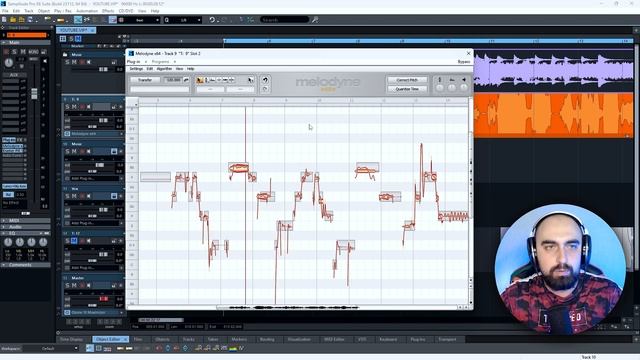Click the Open project folder icon
Viewport: 640px width, 360px height.
[x=13, y=20]
